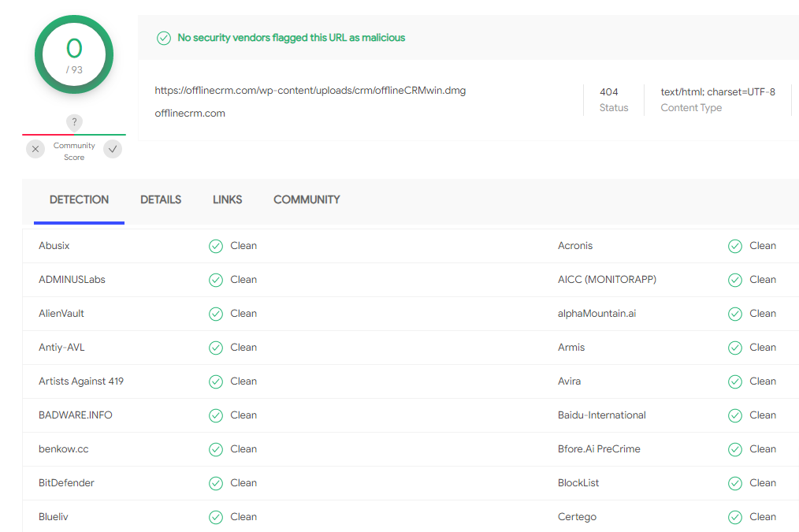Open the LINKS tab
This screenshot has width=799, height=532.
pyautogui.click(x=227, y=199)
